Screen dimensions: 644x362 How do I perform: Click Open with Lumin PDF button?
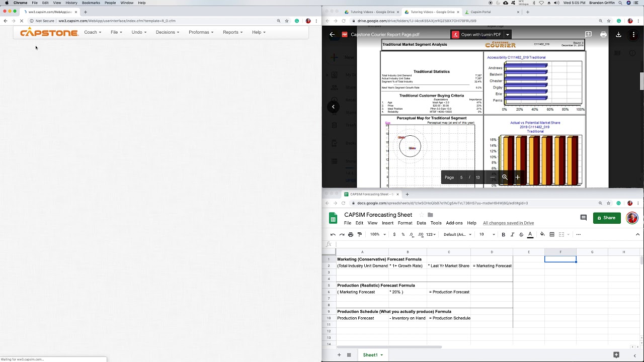click(x=477, y=34)
